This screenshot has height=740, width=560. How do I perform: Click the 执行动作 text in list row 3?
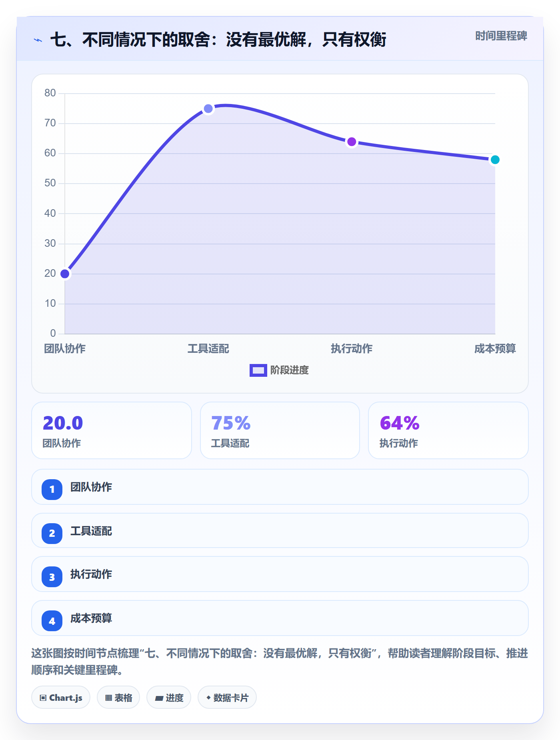click(x=91, y=574)
